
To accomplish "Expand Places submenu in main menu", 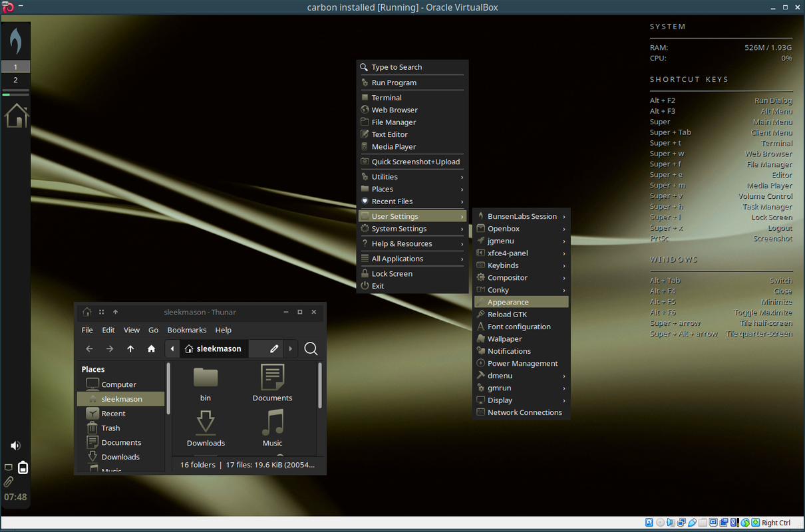I will point(412,189).
